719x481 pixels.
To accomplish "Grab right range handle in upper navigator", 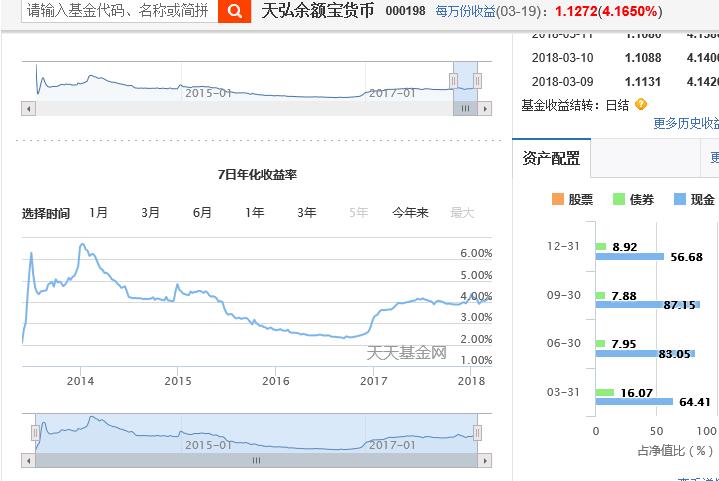I will coord(477,81).
